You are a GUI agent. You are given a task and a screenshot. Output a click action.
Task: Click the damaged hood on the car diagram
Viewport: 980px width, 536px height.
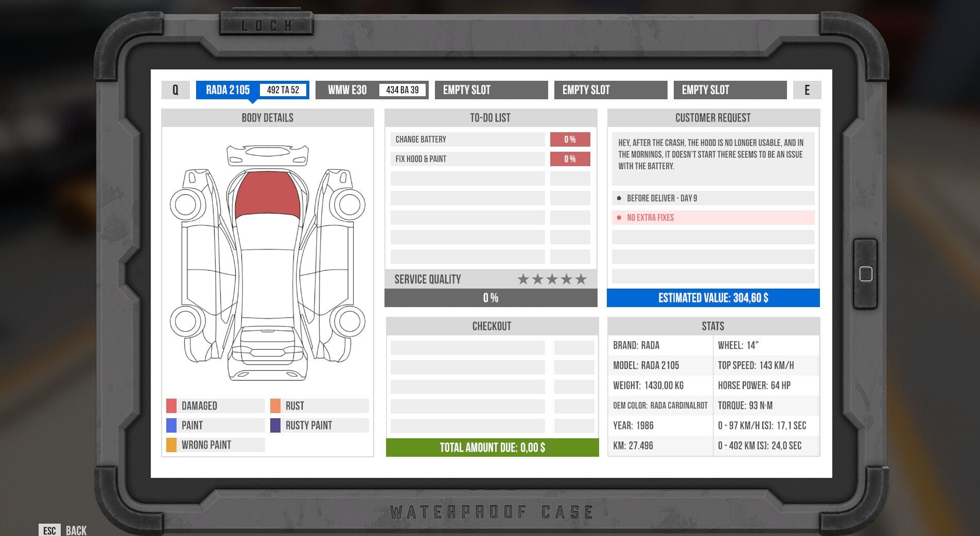pyautogui.click(x=268, y=195)
